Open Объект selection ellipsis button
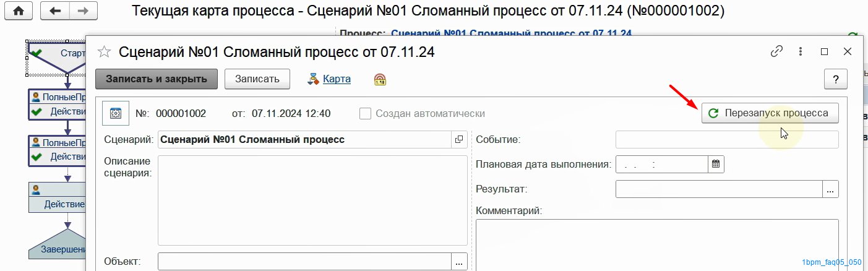Screen dimensions: 868x271 [459, 262]
